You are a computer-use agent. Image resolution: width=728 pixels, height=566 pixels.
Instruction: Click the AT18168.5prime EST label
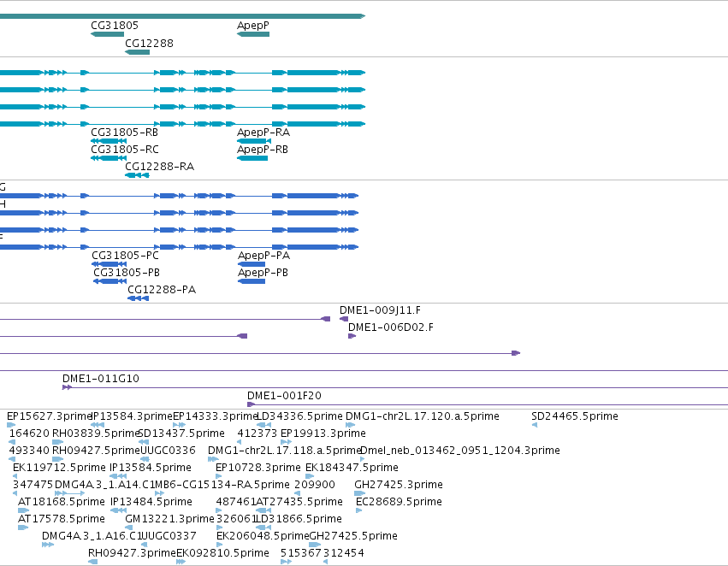click(62, 502)
